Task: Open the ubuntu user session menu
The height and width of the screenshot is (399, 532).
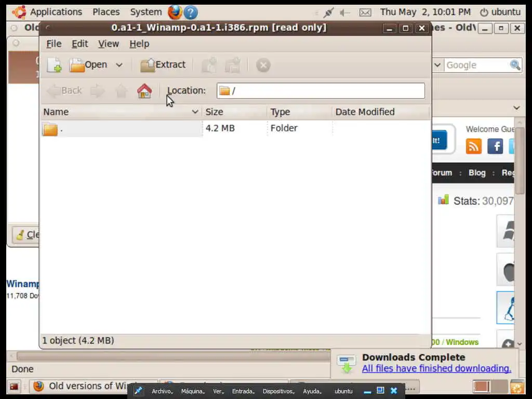Action: (500, 12)
